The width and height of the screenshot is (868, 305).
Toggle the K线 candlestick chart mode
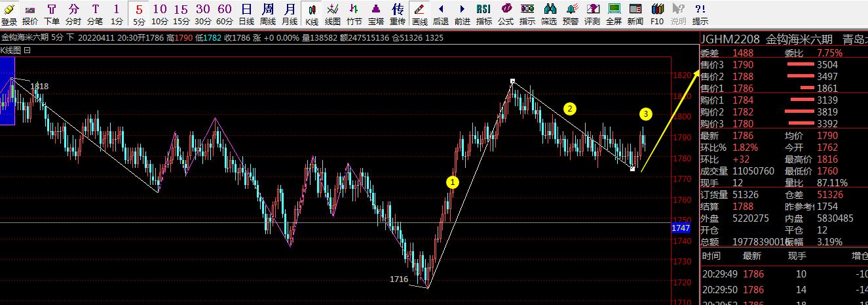click(x=312, y=13)
